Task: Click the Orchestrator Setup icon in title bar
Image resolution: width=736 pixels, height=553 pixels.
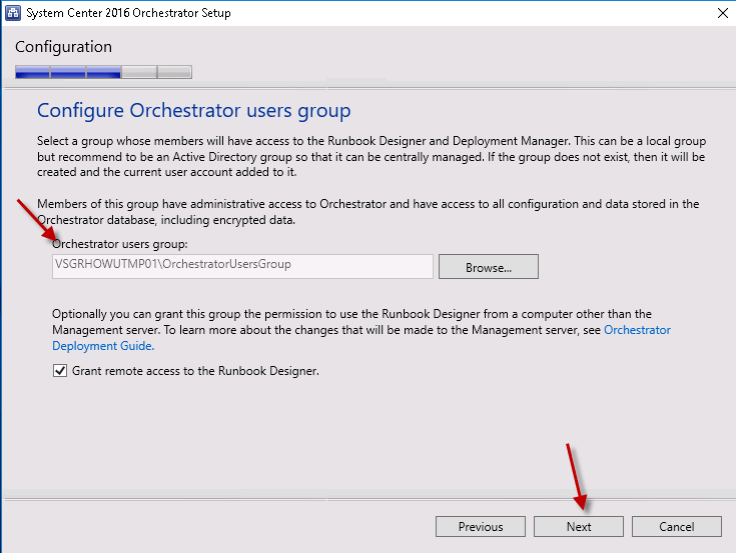Action: pyautogui.click(x=13, y=13)
